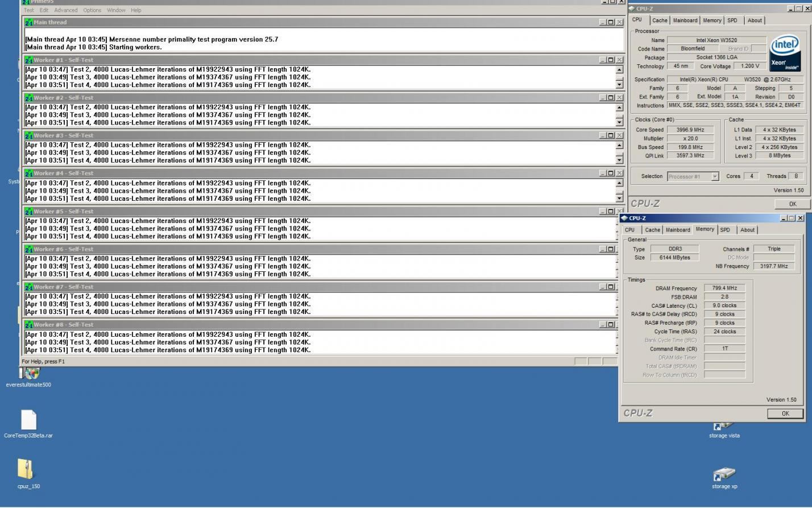Click the NB Frequency 3197.7 MHz field

774,266
